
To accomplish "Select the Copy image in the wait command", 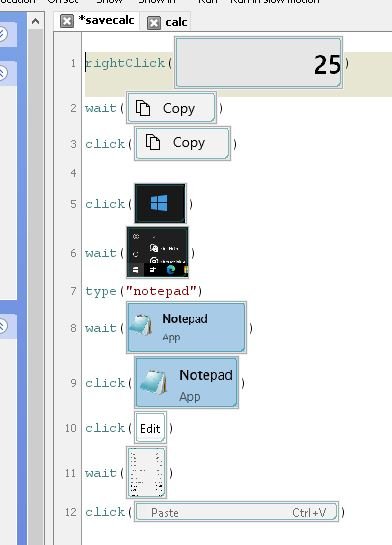I will (x=171, y=108).
